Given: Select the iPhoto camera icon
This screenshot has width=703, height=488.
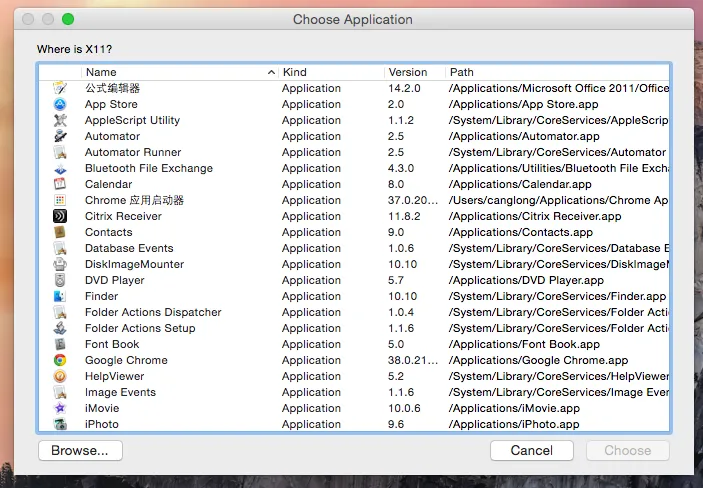Looking at the screenshot, I should [60, 424].
